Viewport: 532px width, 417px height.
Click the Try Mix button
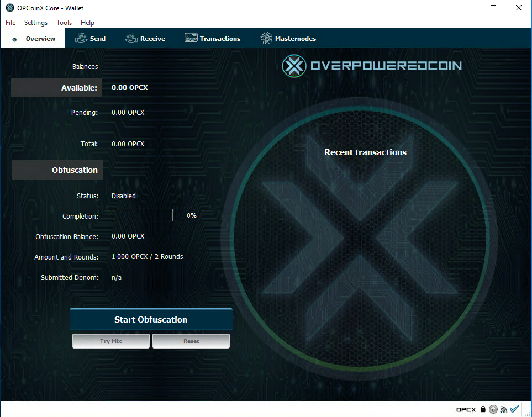point(111,341)
